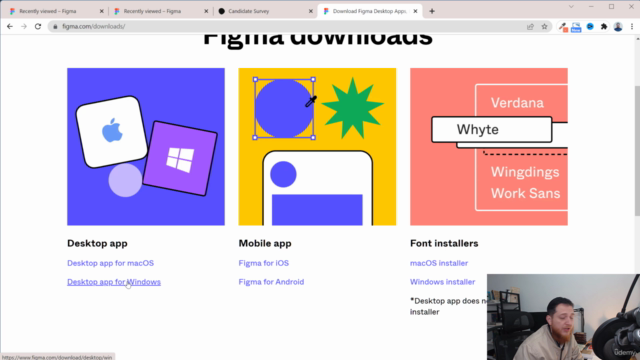Image resolution: width=640 pixels, height=360 pixels.
Task: Open Figma for Android link
Action: pos(271,282)
